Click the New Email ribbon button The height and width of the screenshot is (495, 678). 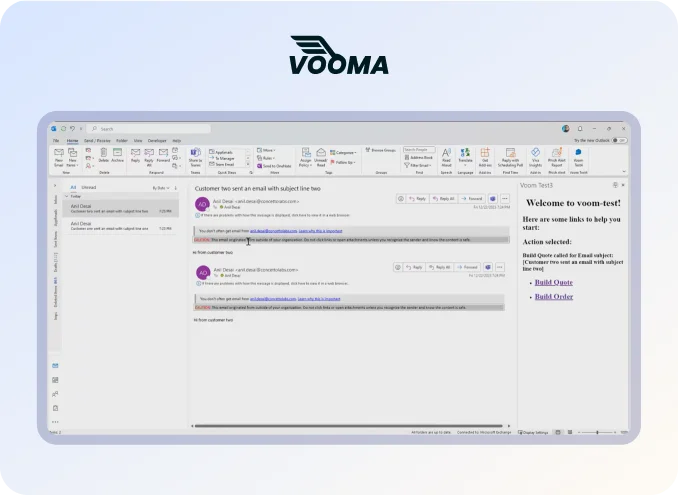(x=59, y=157)
